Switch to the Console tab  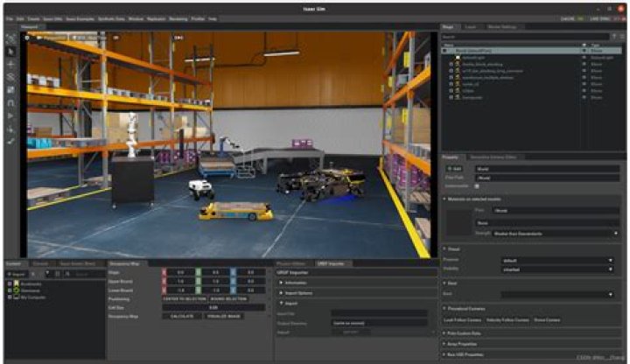pyautogui.click(x=40, y=263)
